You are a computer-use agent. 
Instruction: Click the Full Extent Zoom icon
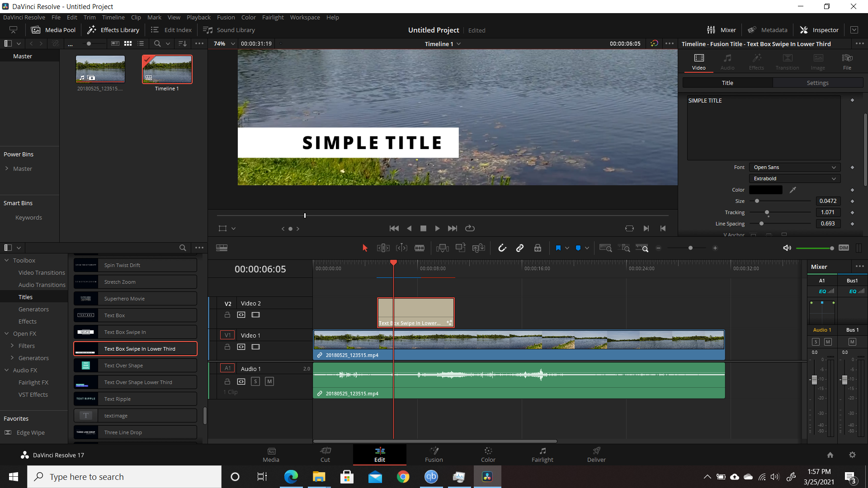[605, 248]
